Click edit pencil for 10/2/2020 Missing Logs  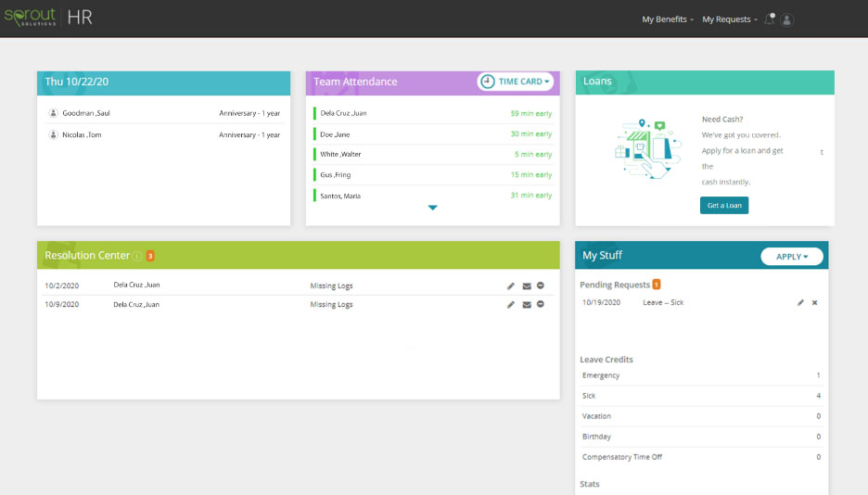tap(511, 286)
